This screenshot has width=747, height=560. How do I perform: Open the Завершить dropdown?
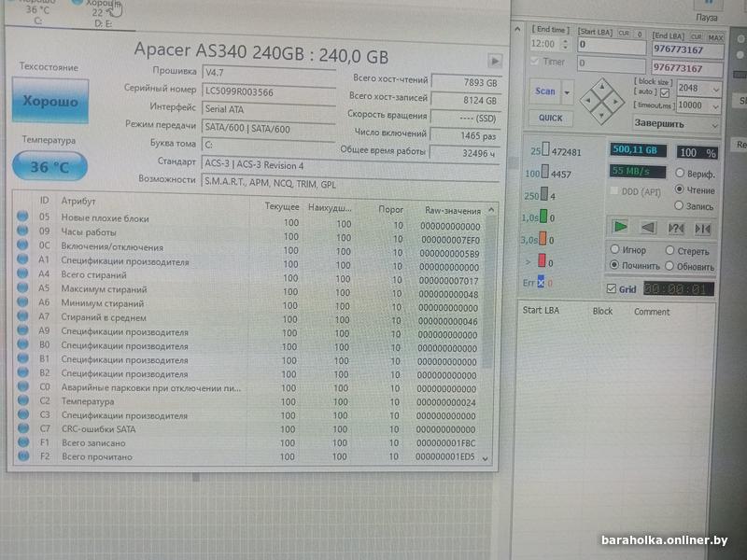point(675,124)
